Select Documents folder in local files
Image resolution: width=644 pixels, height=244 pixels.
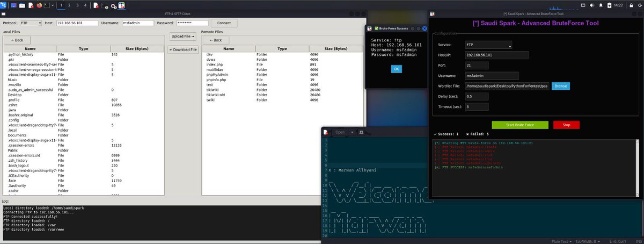(83, 135)
